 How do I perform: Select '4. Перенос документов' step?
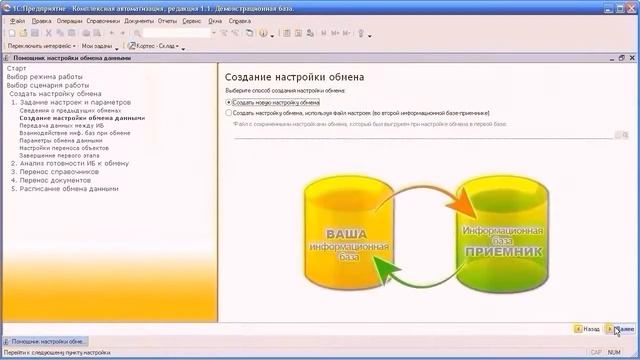51,180
